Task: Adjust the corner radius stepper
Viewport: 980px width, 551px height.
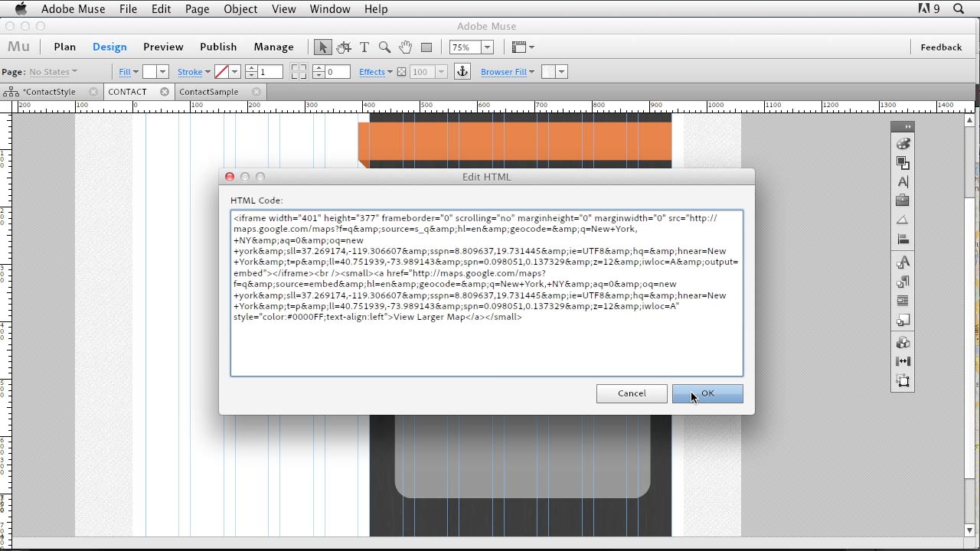Action: tap(318, 72)
